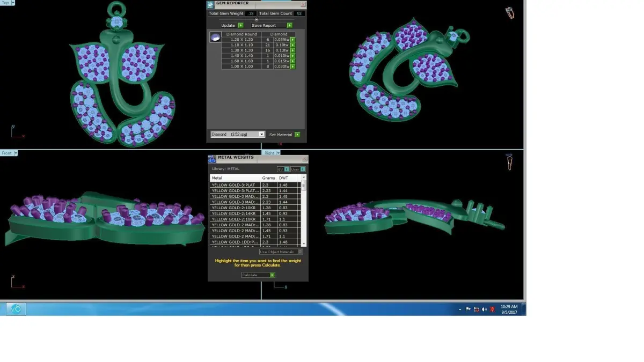Close the Gem Reporter panel

click(303, 4)
